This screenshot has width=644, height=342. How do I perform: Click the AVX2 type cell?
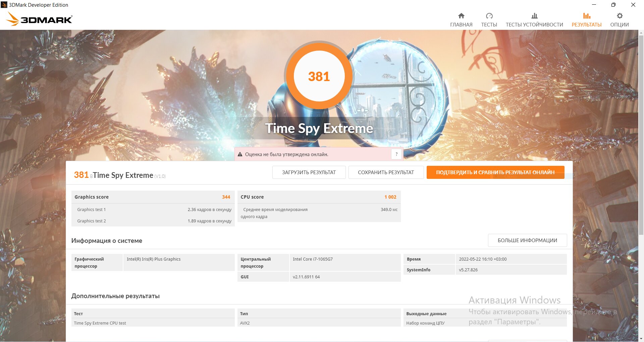click(x=319, y=323)
